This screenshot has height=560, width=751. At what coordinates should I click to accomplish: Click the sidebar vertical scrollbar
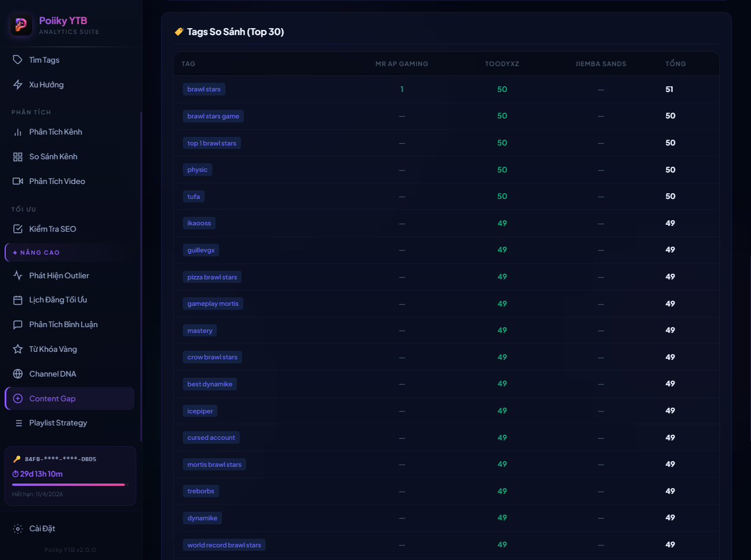pyautogui.click(x=141, y=276)
